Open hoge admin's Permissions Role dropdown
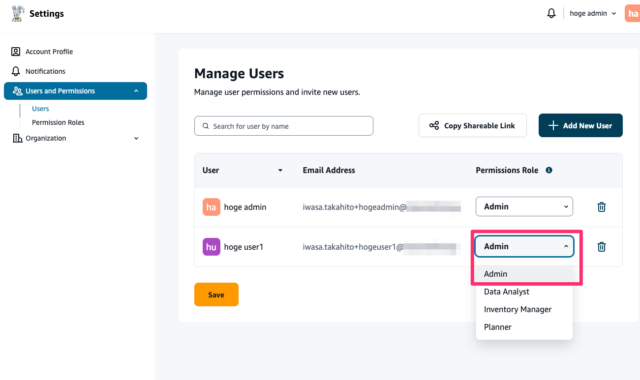Screen dimensions: 640x380 click(524, 207)
